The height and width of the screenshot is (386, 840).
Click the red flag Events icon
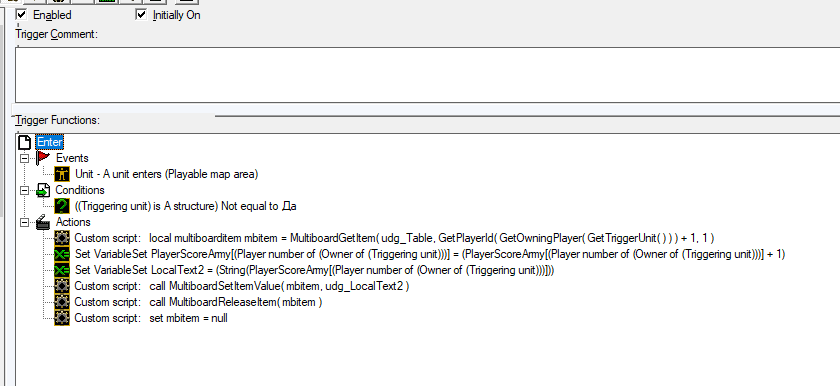43,158
